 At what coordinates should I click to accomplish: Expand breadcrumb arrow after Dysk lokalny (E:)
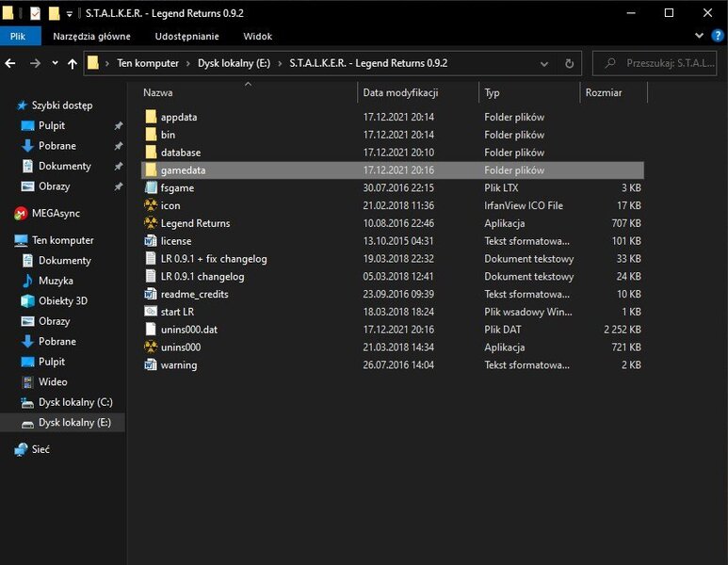(x=280, y=64)
